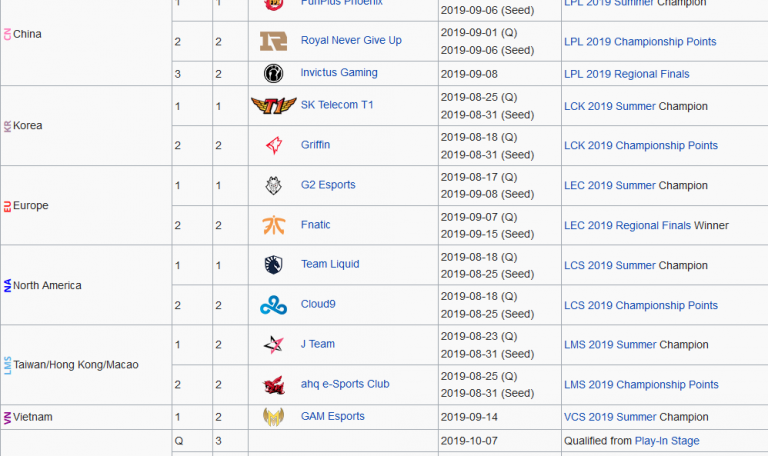Click the SK Telecom T1 logo

(273, 105)
